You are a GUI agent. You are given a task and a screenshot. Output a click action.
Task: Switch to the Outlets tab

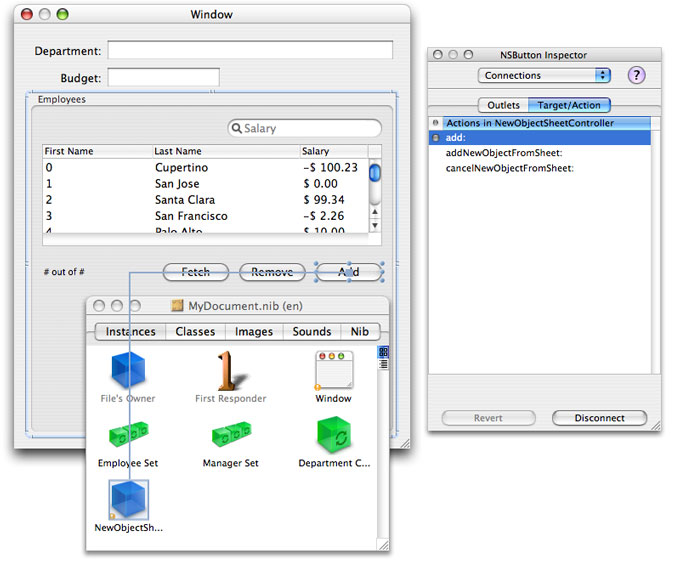[503, 105]
